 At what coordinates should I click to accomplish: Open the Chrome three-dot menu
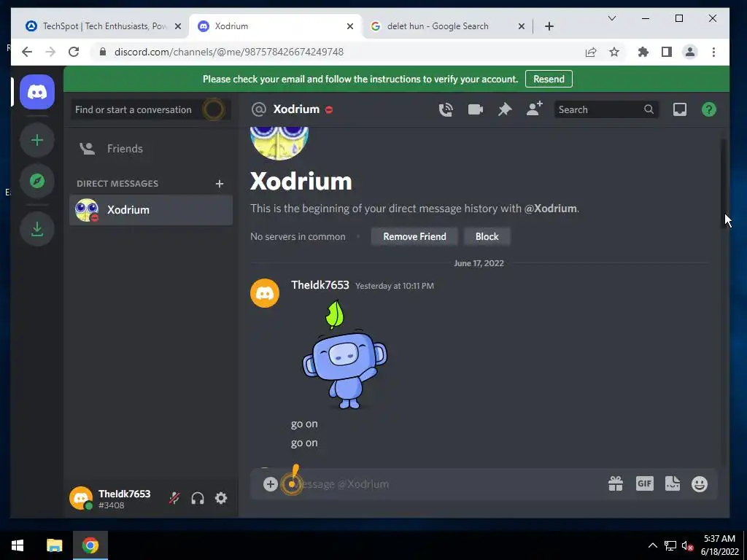pos(713,52)
